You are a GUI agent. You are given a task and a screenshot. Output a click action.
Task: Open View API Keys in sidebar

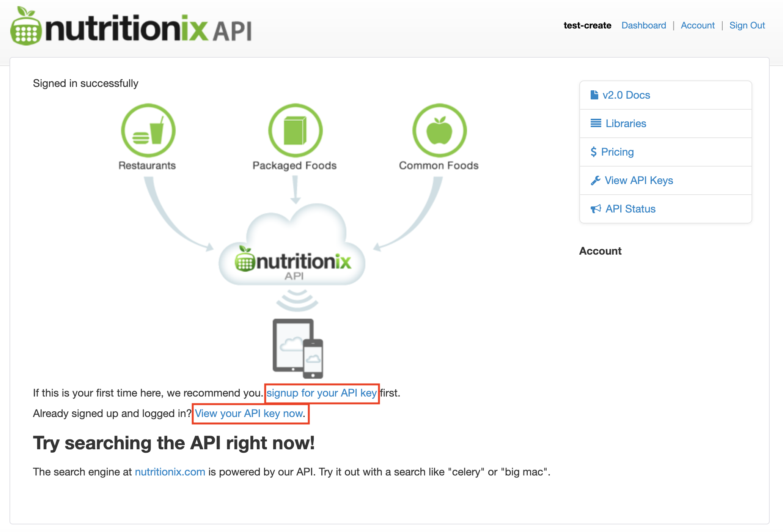coord(665,180)
